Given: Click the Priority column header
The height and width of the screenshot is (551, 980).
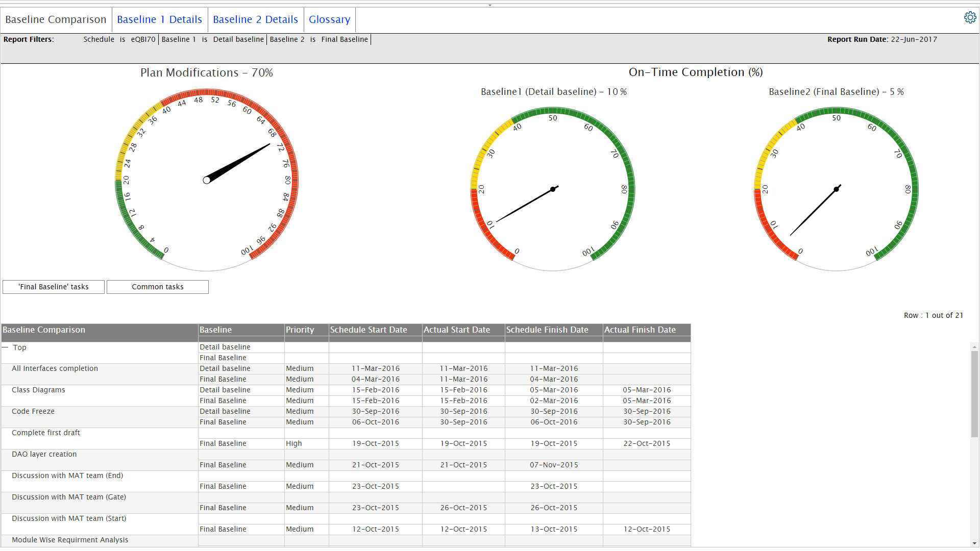Looking at the screenshot, I should click(x=306, y=330).
